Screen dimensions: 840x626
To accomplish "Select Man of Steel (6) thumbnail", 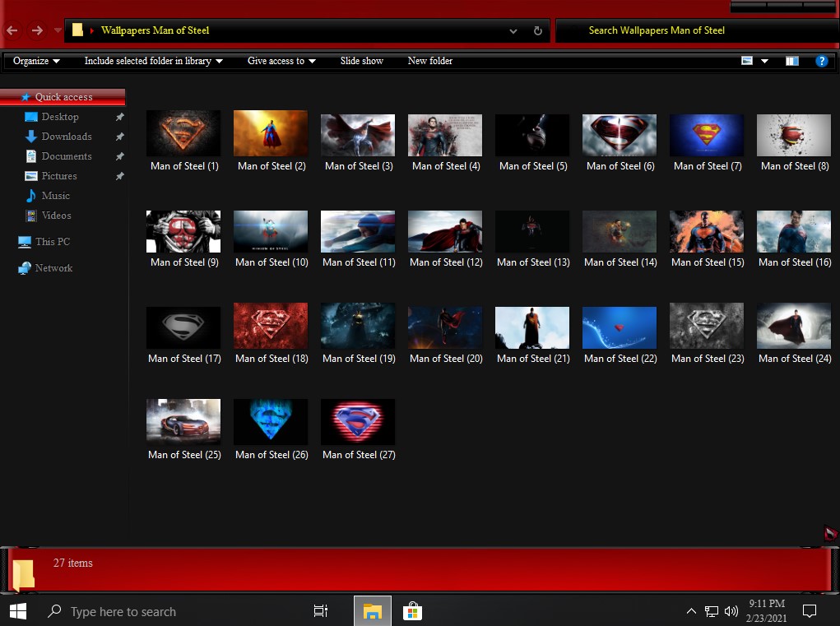I will 620,135.
